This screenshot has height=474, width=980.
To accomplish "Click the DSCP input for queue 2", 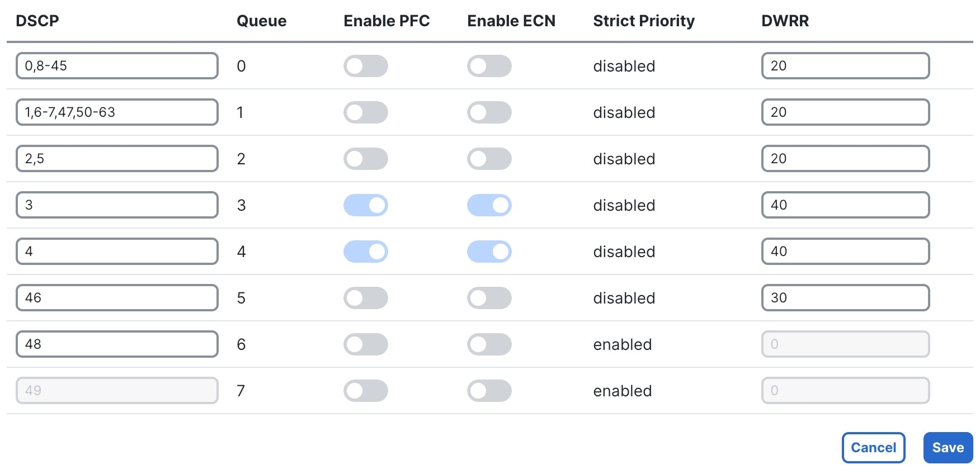I will click(116, 158).
